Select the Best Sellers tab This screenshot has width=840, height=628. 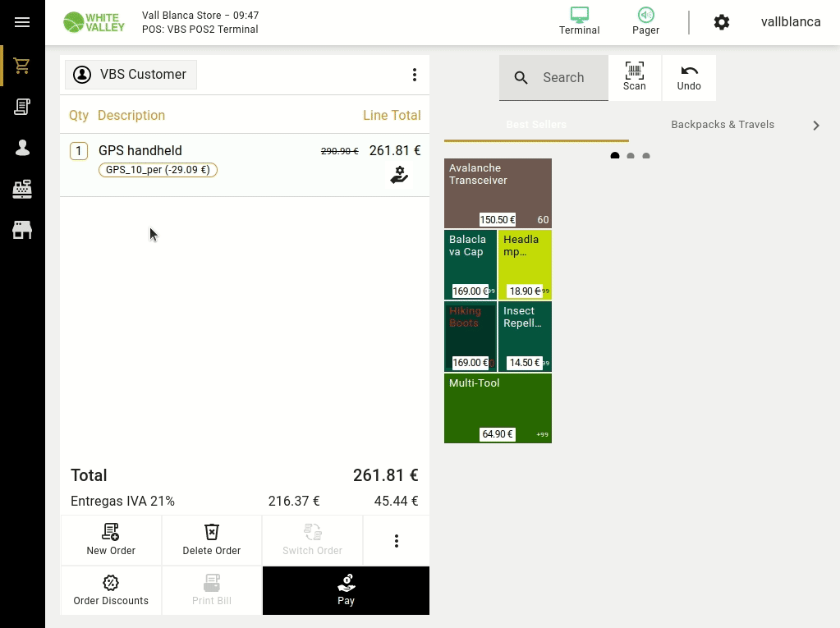[x=536, y=125]
